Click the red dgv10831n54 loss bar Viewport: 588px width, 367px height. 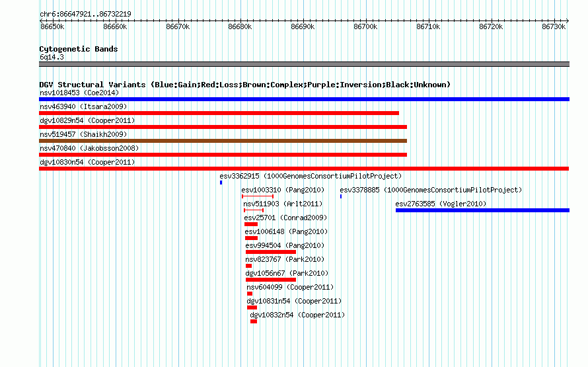pyautogui.click(x=252, y=307)
